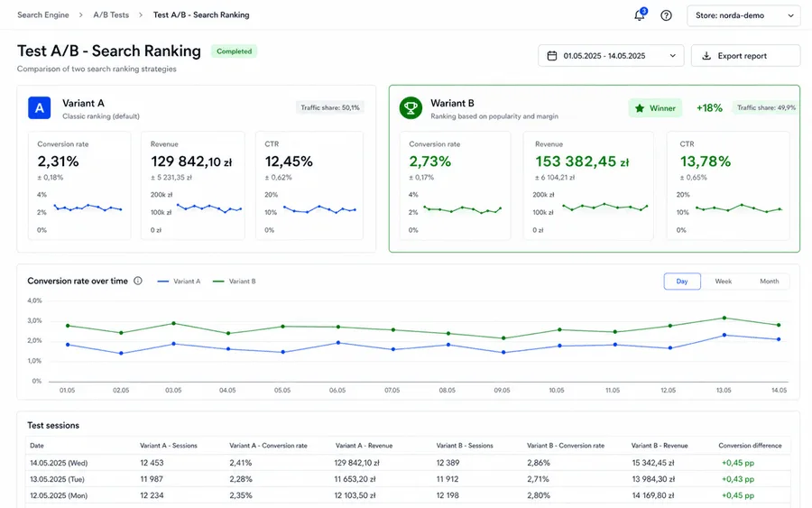The width and height of the screenshot is (812, 508).
Task: Open the notifications bell icon
Action: (x=640, y=15)
